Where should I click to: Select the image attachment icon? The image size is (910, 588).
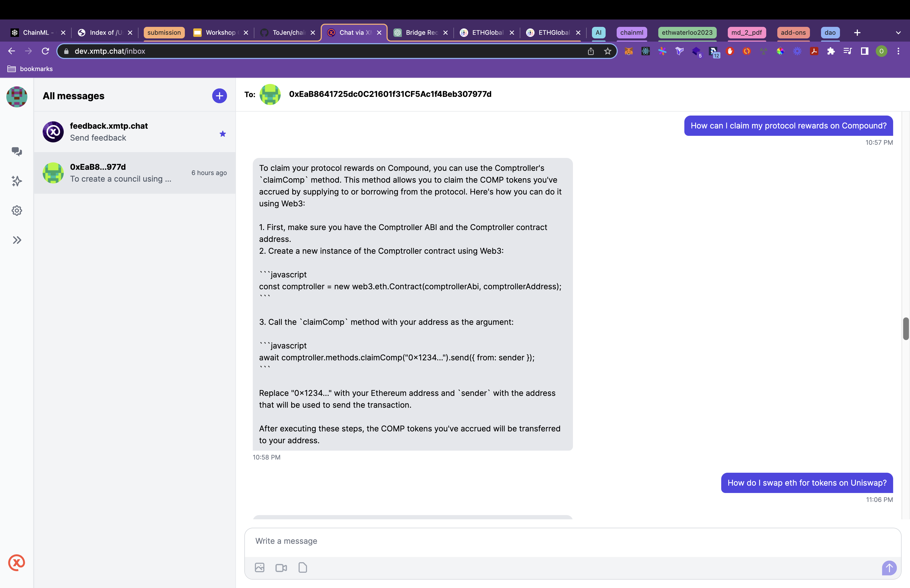coord(259,567)
